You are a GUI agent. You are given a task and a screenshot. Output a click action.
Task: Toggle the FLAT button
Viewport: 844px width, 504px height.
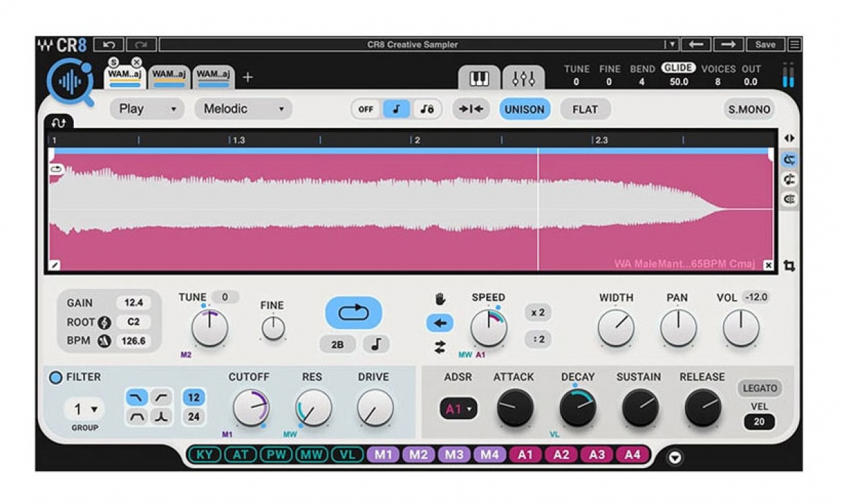pos(585,109)
